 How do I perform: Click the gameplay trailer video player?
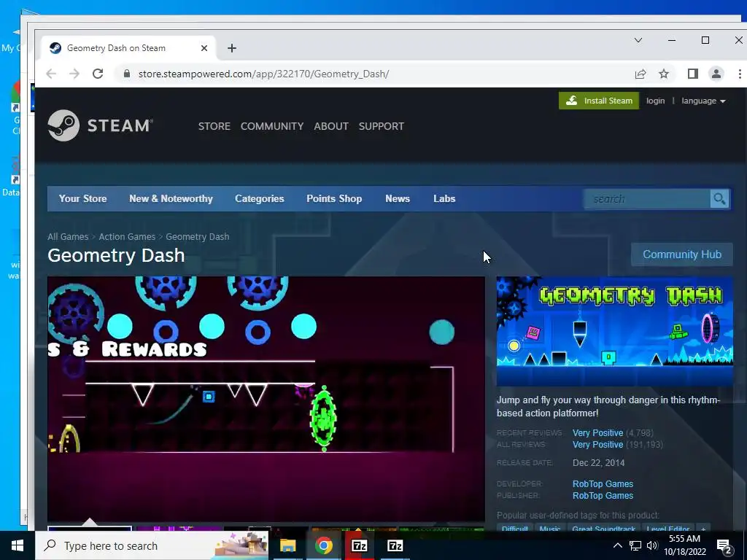266,399
